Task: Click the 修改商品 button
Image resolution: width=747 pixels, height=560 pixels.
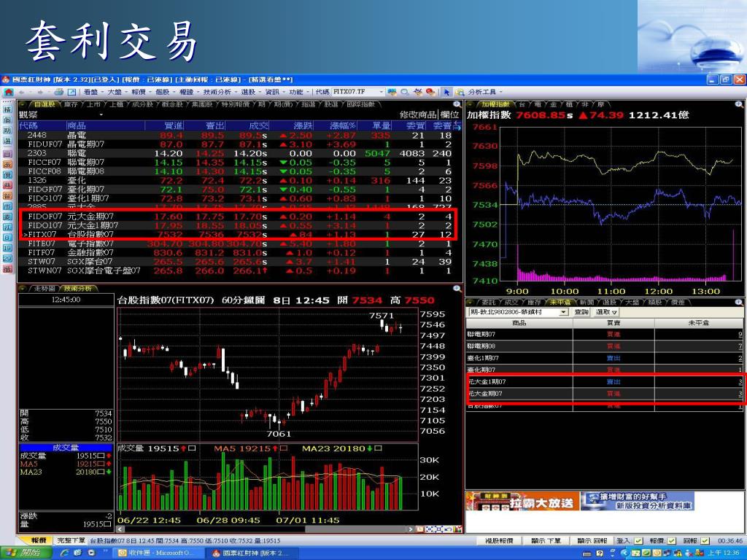Action: (418, 114)
